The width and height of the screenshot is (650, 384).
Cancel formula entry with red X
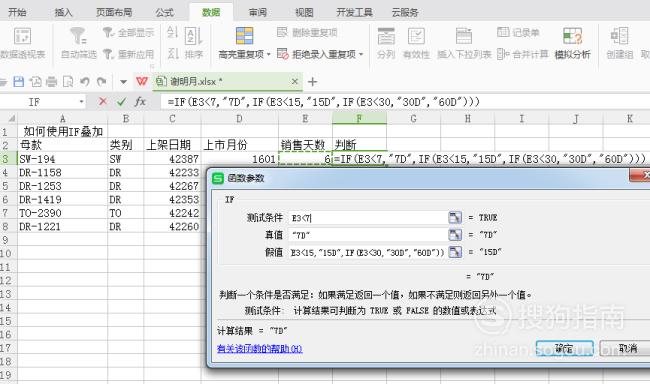[x=103, y=101]
